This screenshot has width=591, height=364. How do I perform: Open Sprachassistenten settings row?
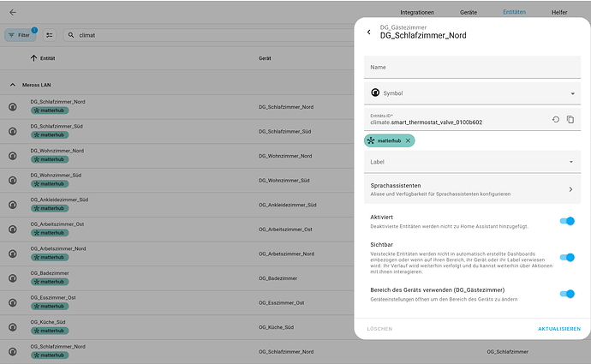click(472, 189)
